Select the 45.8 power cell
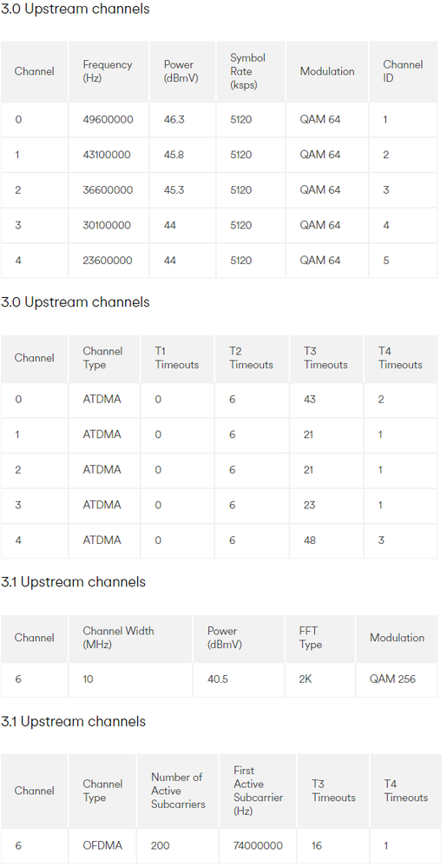The image size is (447, 868). pos(182,155)
